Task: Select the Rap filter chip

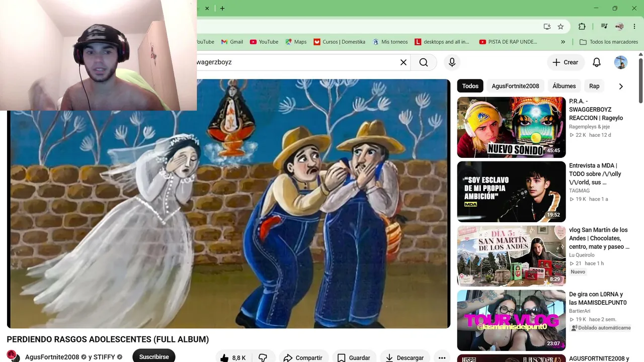Action: [x=594, y=86]
